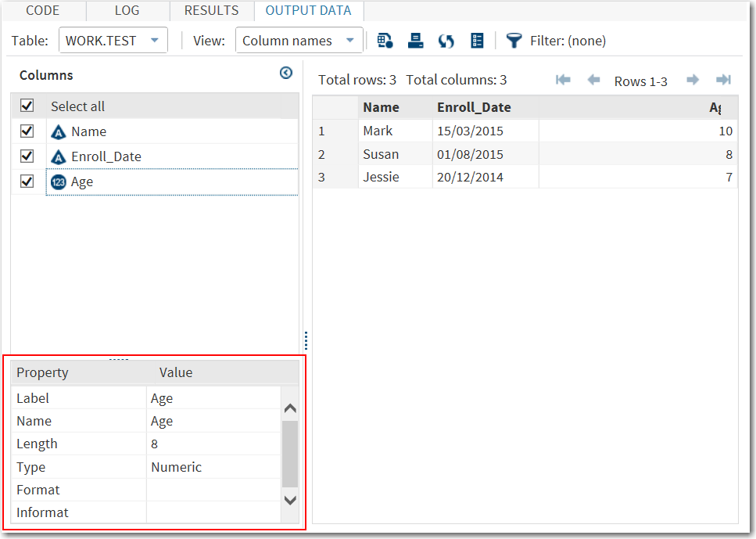Click the filter funnel icon
756x539 pixels.
(x=514, y=40)
